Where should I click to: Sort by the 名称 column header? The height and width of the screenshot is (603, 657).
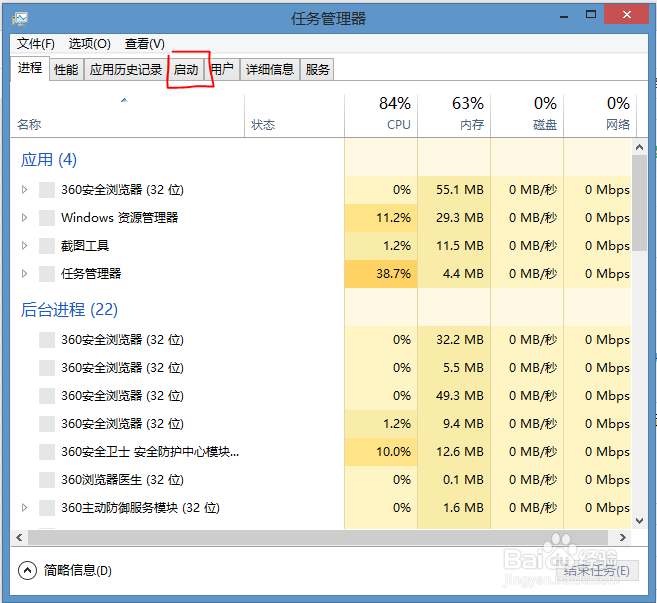[127, 116]
